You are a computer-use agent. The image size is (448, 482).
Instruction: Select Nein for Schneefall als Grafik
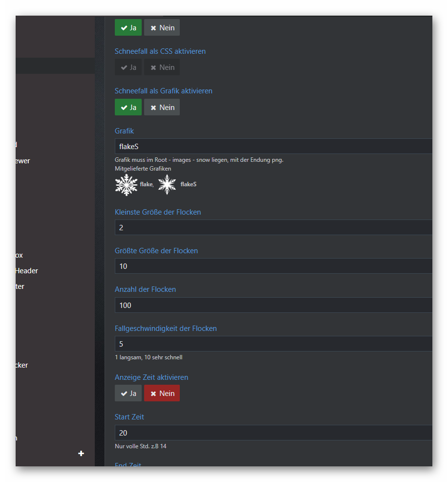162,108
